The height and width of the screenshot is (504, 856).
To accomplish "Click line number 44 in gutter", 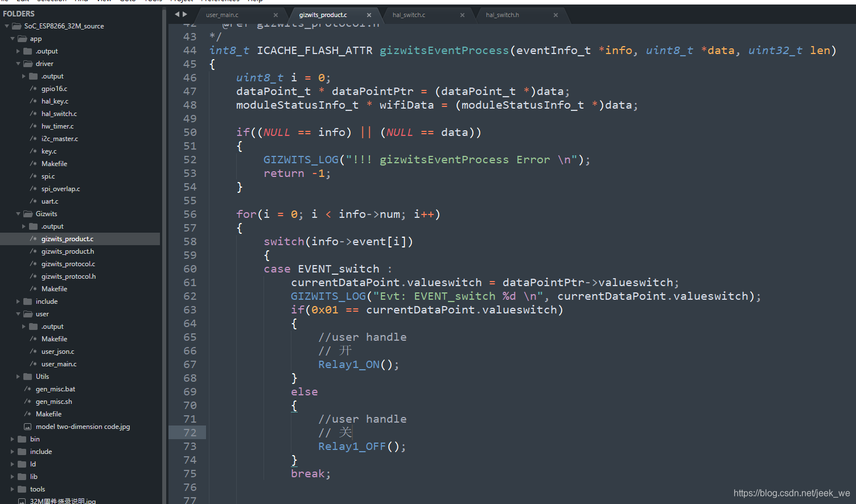I will coord(190,51).
